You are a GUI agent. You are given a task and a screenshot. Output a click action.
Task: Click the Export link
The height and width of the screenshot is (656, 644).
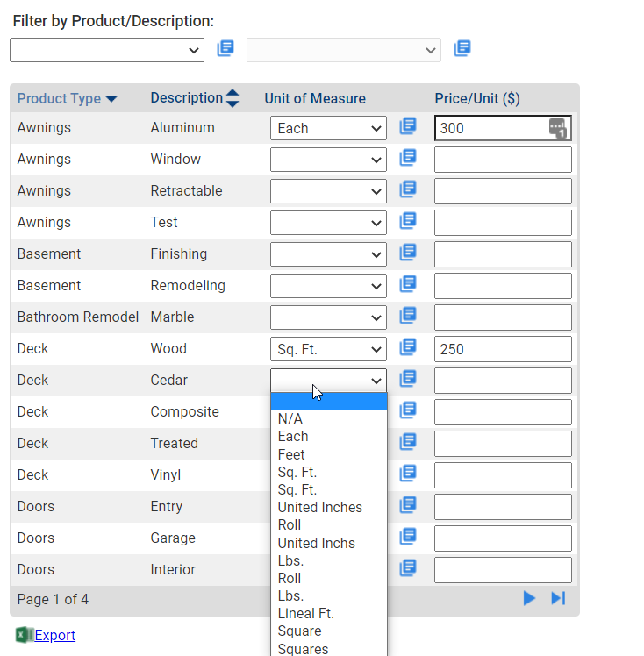coord(54,635)
